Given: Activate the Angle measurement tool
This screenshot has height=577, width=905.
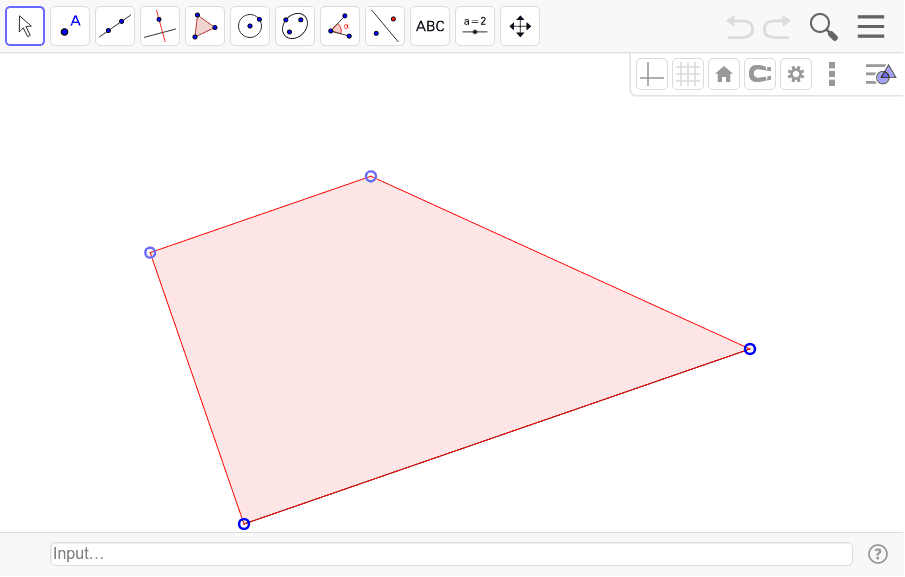Looking at the screenshot, I should [340, 26].
